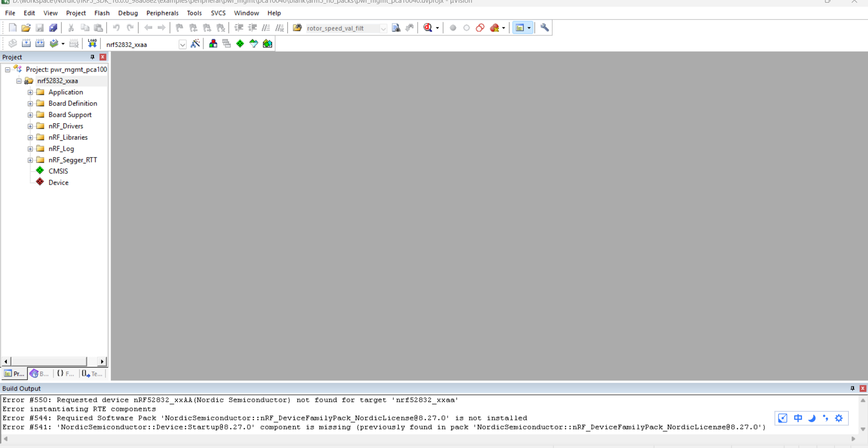Open the batch build dropdown arrow

coord(62,44)
